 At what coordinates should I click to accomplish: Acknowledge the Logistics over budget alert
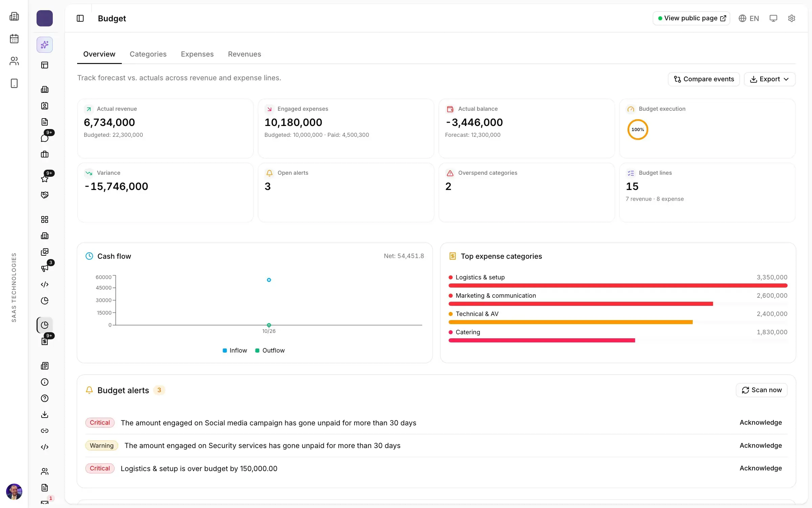click(761, 468)
